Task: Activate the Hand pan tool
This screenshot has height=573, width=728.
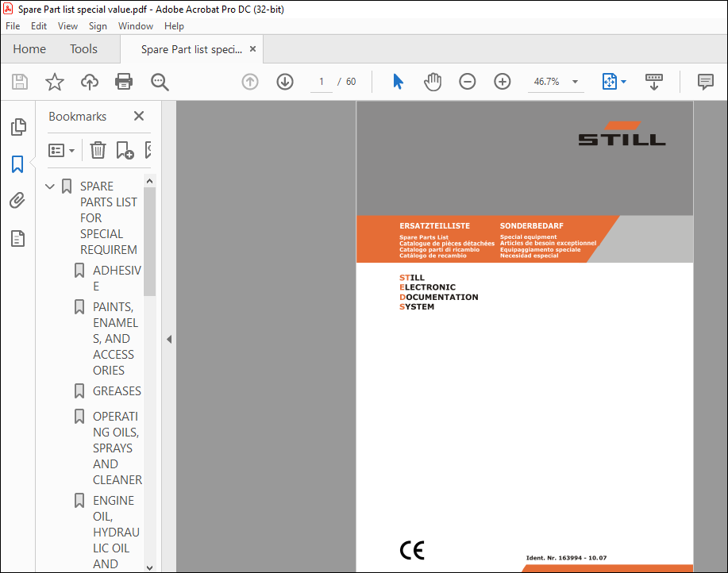Action: point(433,82)
